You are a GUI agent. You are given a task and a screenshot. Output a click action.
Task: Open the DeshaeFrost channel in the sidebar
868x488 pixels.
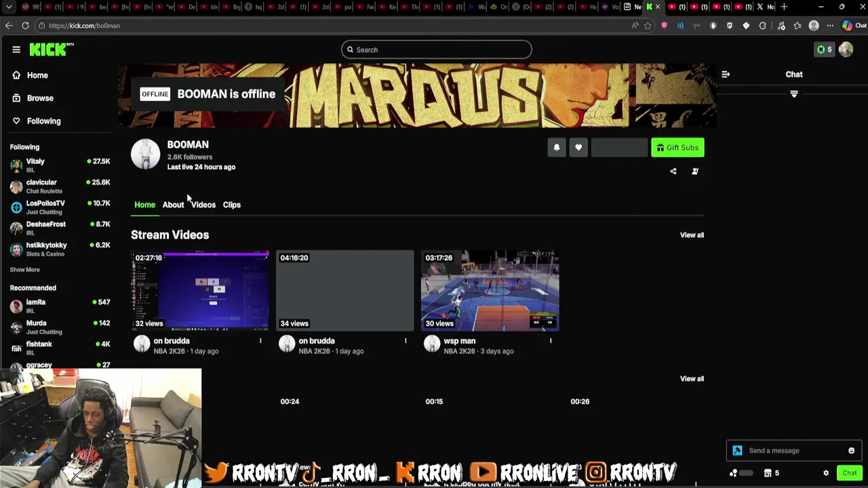coord(60,228)
